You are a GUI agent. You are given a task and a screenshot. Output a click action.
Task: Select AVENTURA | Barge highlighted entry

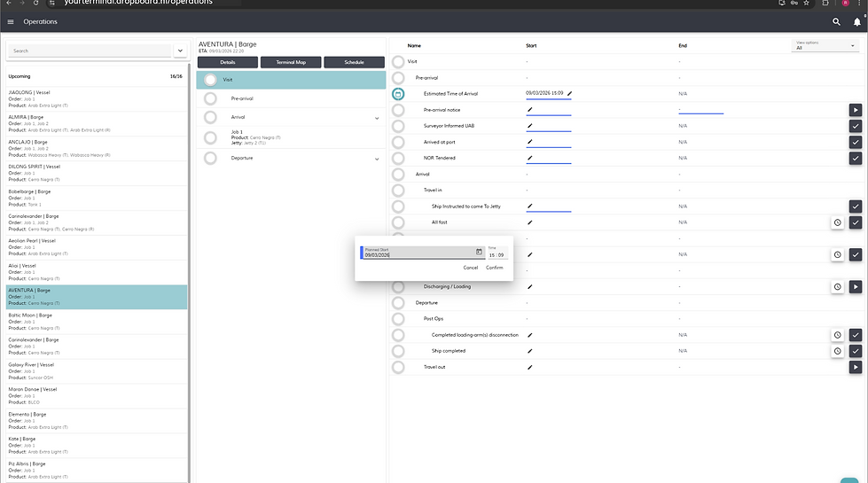[97, 297]
